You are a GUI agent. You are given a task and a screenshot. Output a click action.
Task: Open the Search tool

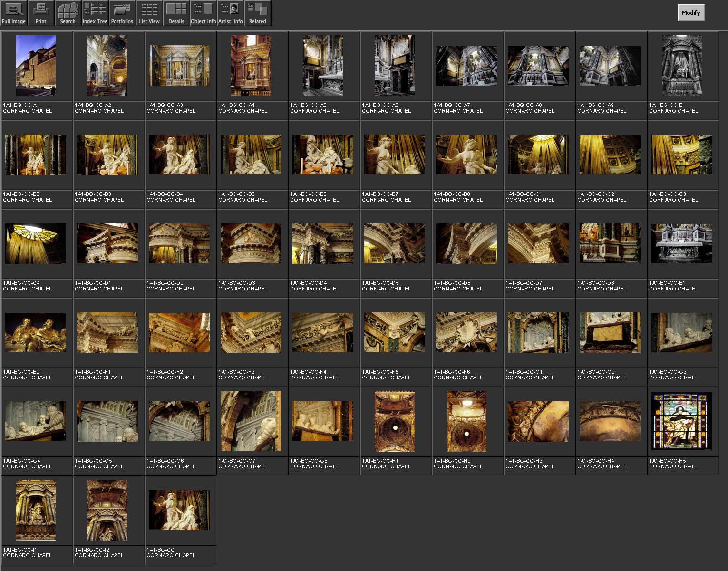coord(68,13)
